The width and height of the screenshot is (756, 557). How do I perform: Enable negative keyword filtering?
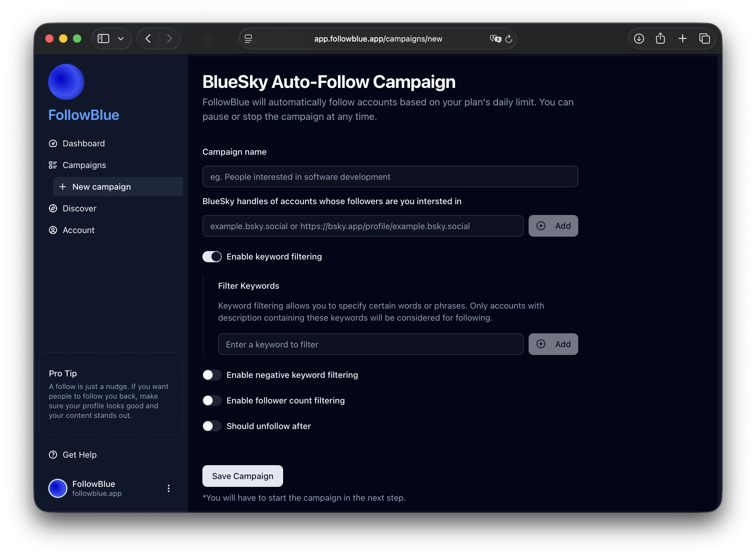[x=212, y=375]
